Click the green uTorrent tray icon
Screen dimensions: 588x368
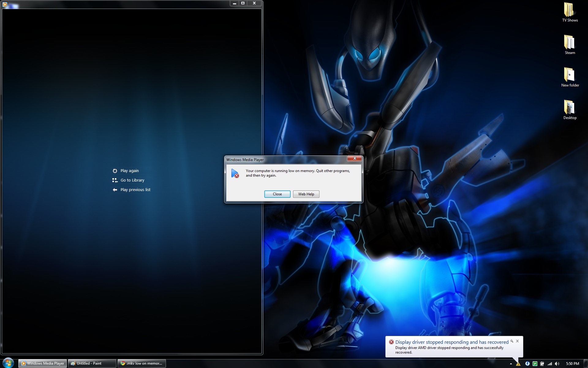tap(535, 364)
